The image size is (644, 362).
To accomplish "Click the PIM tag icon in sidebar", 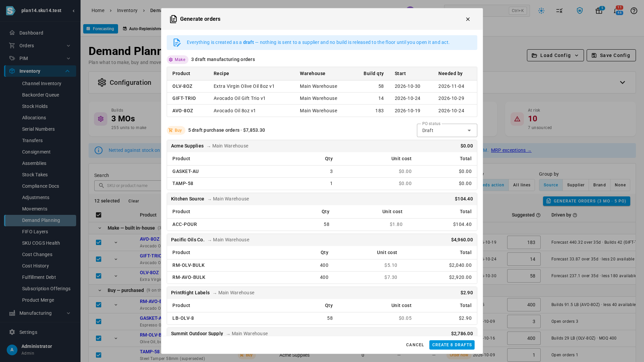I will click(12, 58).
